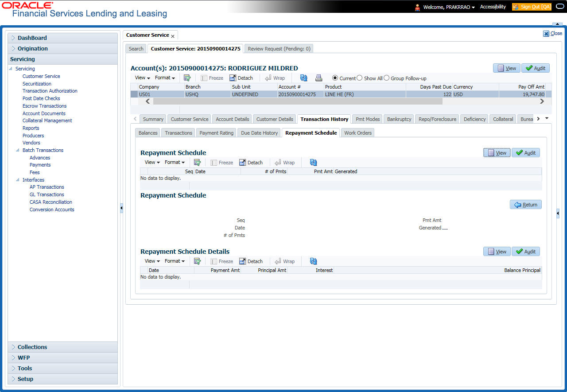This screenshot has width=567, height=392.
Task: Collapse the Interfaces tree node
Action: point(18,180)
